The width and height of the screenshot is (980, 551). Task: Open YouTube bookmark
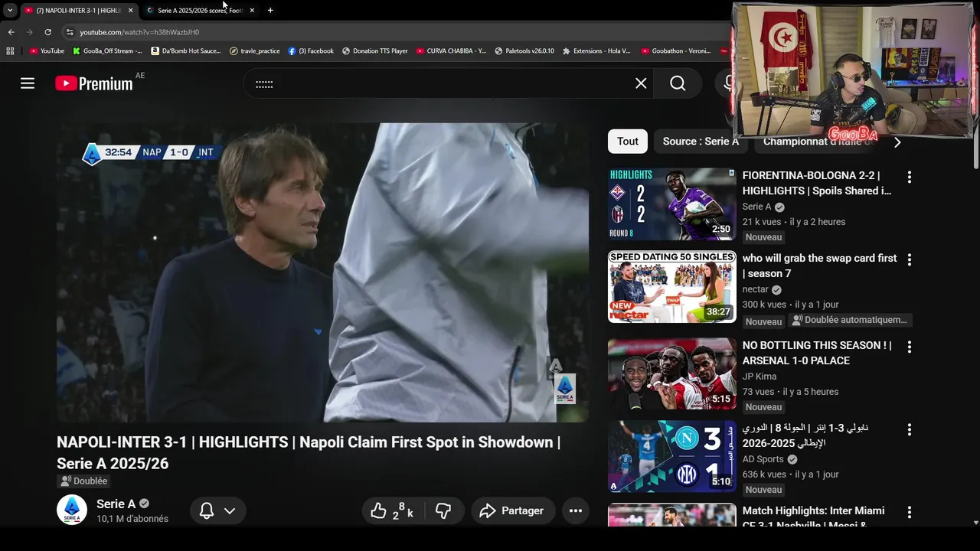tap(47, 51)
